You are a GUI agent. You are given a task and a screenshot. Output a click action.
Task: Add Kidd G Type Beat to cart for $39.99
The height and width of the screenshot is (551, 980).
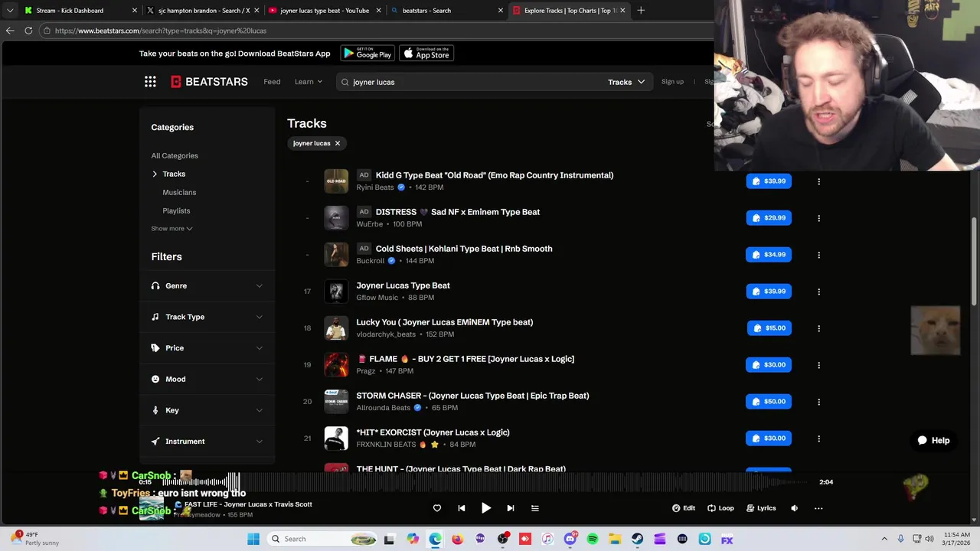tap(769, 181)
